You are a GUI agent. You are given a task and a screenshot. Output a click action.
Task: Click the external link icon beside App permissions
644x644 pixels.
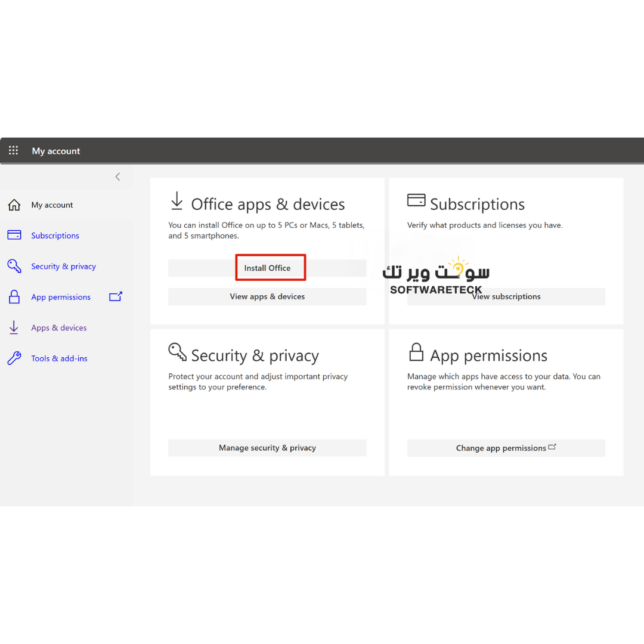pos(116,296)
